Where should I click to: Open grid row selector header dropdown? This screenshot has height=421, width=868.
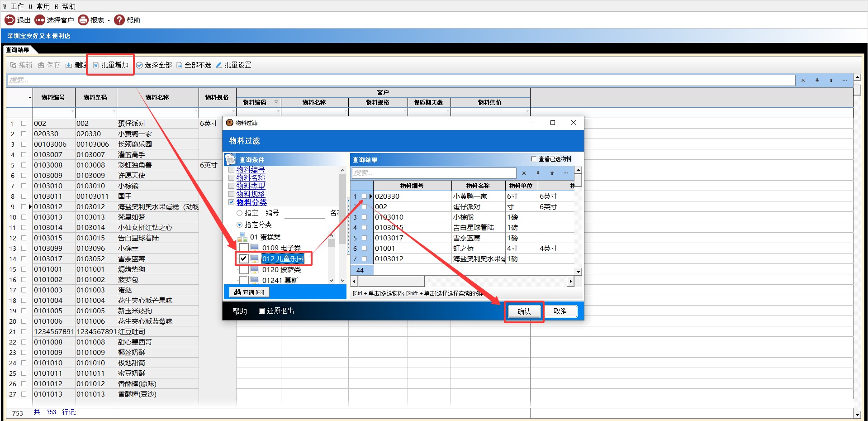(x=30, y=97)
